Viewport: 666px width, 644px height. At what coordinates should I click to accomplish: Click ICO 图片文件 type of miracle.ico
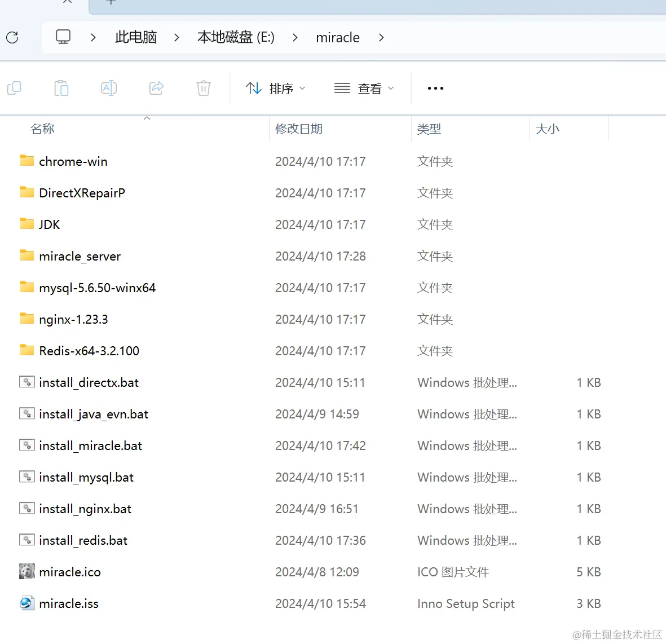pos(453,572)
